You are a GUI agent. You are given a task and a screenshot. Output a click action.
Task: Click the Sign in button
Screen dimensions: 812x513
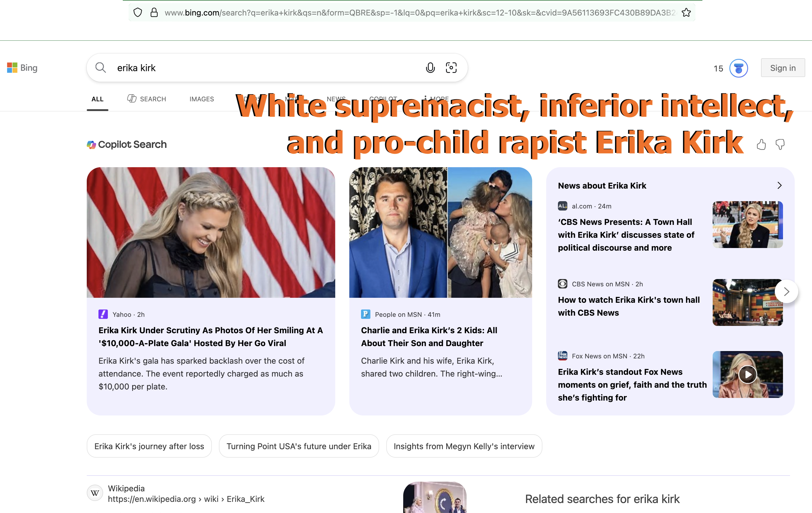point(783,67)
